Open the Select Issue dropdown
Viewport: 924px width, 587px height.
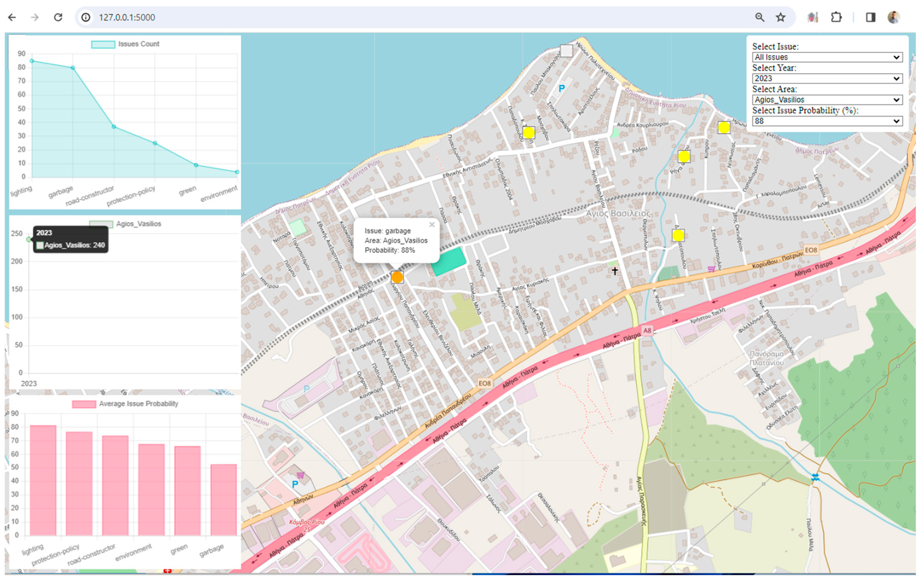tap(827, 57)
